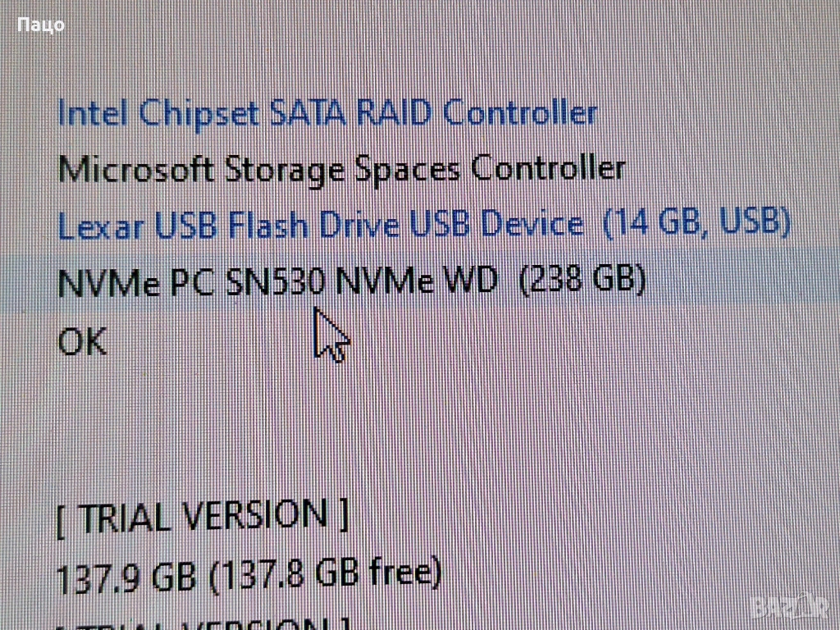Viewport: 840px width, 630px height.
Task: Open the Intel Chipset SATA RAID Controller link
Action: click(x=326, y=113)
